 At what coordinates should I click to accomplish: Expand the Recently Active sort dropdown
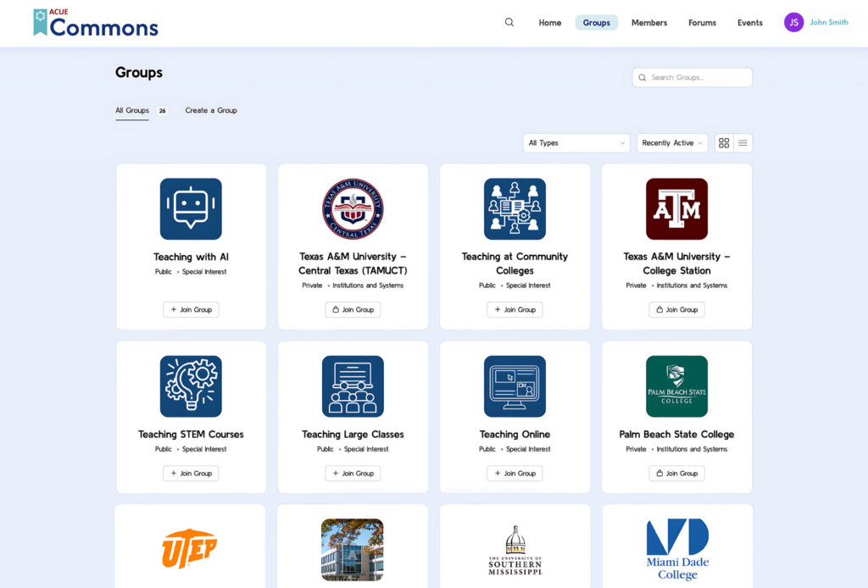click(672, 142)
